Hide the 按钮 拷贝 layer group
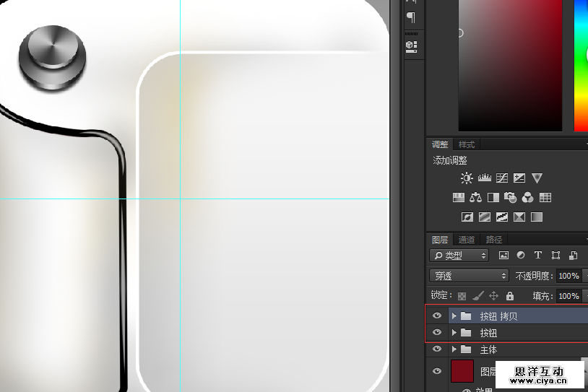 click(x=436, y=316)
